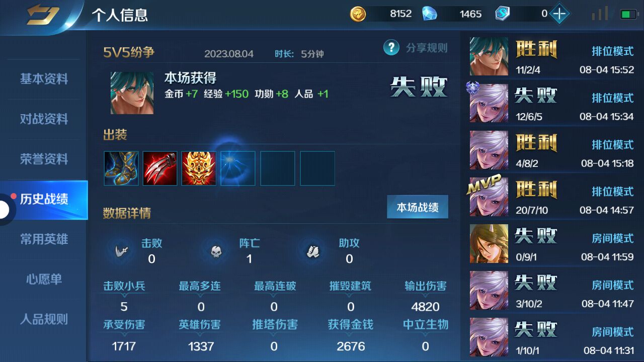Open the 分享规则 link
Image resolution: width=644 pixels, height=362 pixels.
427,48
